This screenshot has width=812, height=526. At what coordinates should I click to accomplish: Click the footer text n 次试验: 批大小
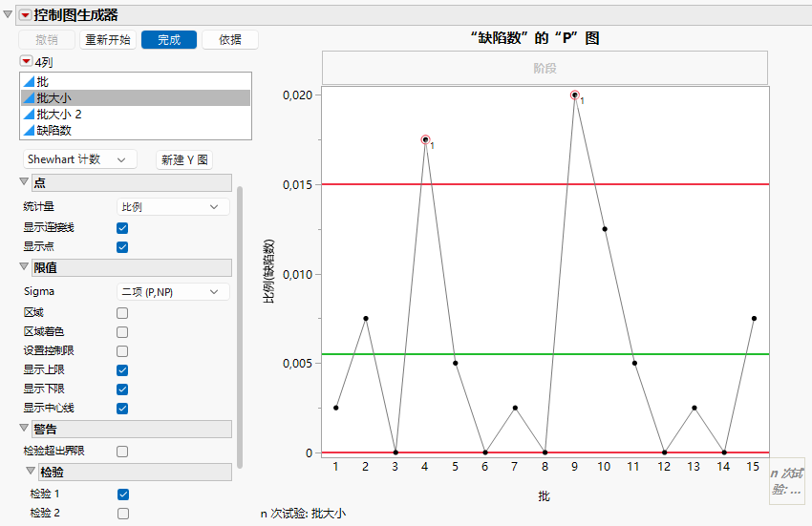(x=303, y=514)
